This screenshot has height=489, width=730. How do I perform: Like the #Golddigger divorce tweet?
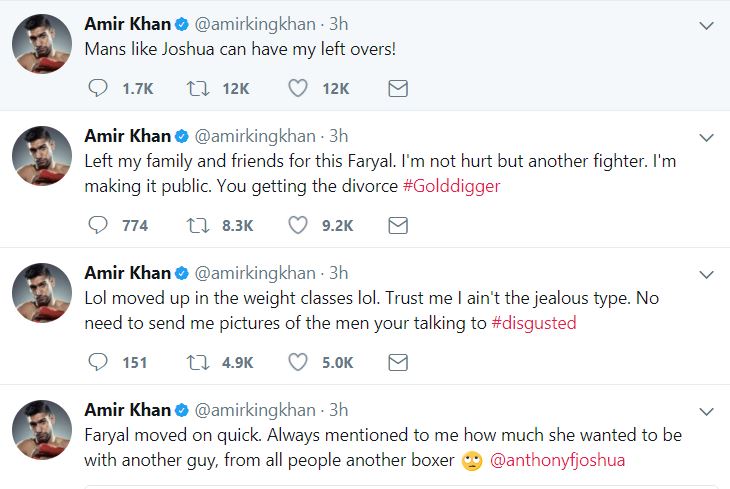click(297, 226)
